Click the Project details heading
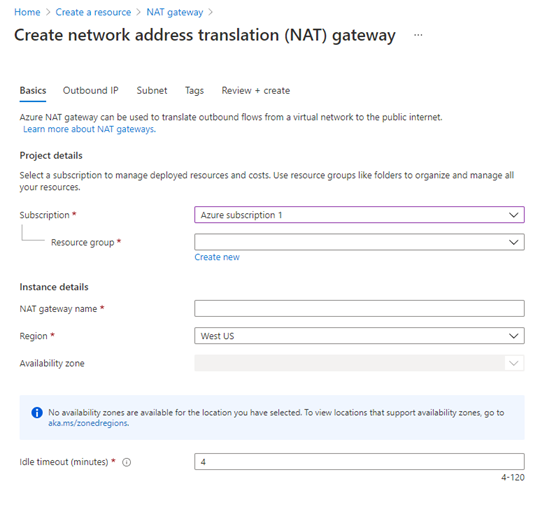 51,156
